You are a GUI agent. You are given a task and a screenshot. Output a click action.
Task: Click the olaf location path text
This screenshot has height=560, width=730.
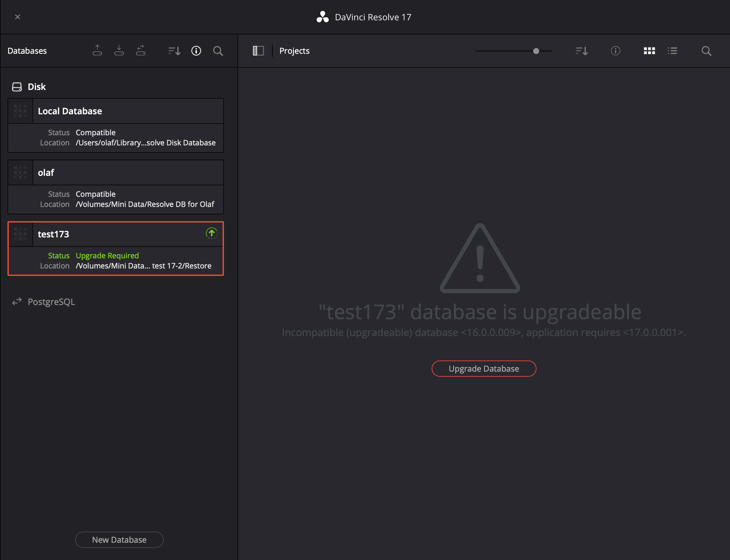pos(145,204)
